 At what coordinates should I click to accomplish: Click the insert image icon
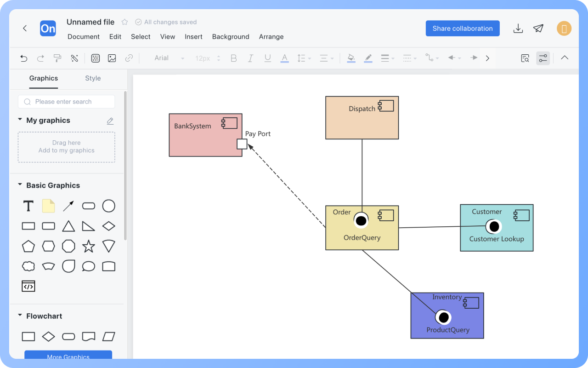tap(112, 58)
